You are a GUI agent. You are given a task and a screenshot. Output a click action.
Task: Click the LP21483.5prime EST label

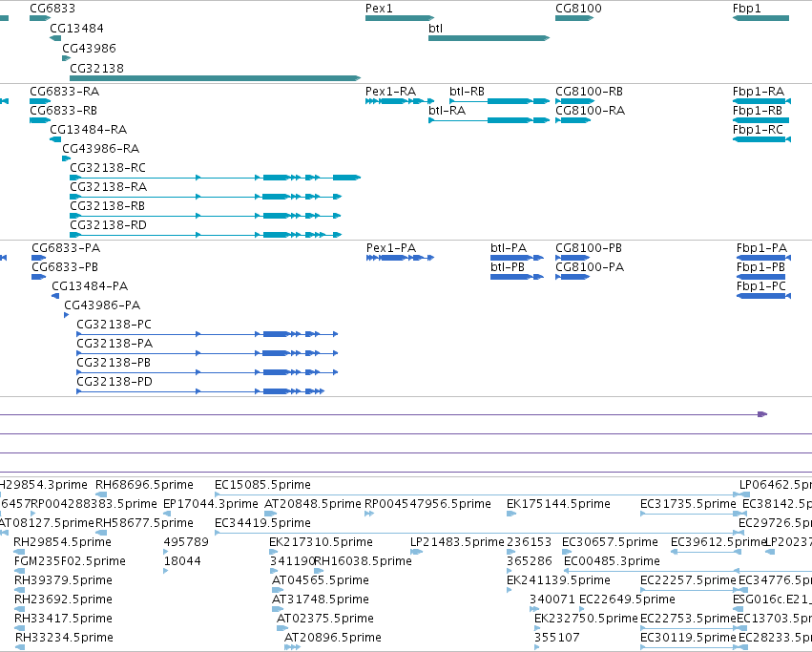[x=457, y=542]
